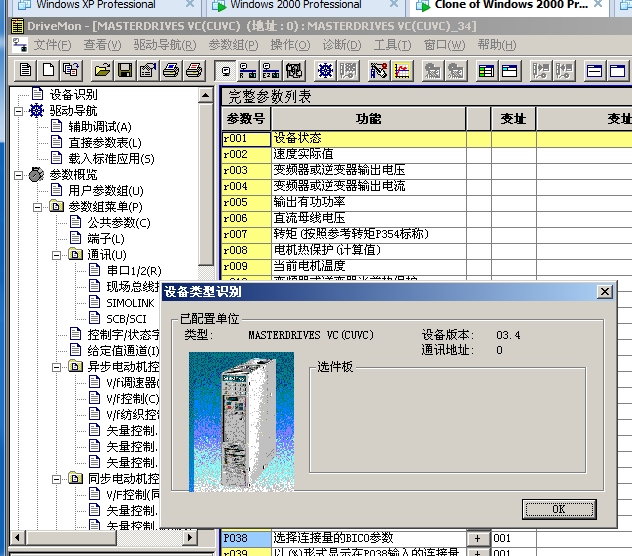The width and height of the screenshot is (632, 556).
Task: Open the trace chart toolbar icon
Action: 402,71
